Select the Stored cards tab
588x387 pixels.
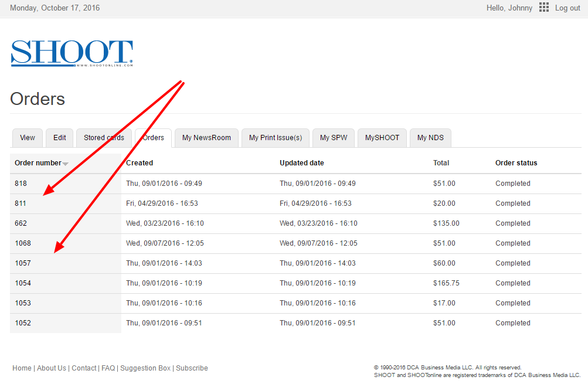(x=104, y=138)
